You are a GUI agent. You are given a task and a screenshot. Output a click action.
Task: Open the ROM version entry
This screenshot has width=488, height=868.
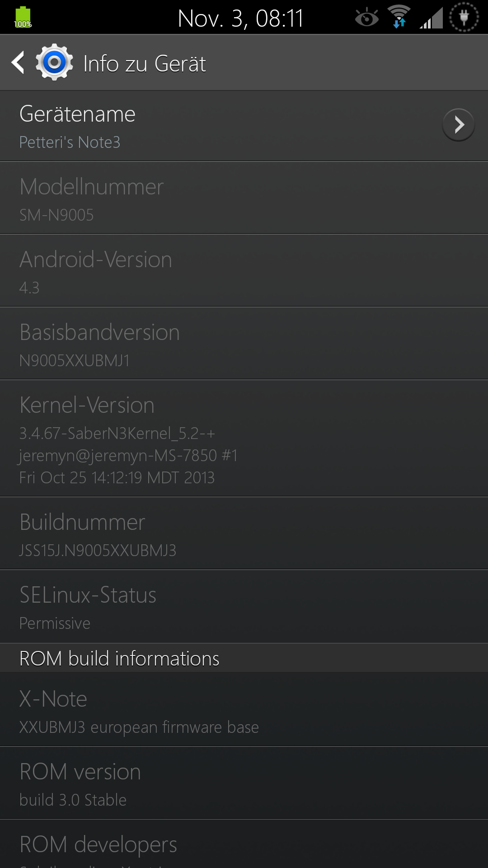244,783
